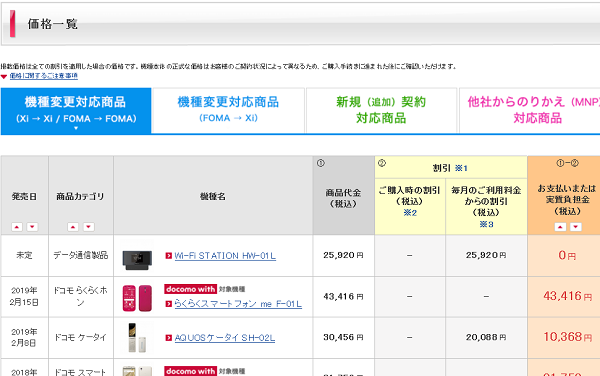Image resolution: width=600 pixels, height=376 pixels.
Task: Click red arrow icon beside らくらくスマートフォン me F-01L
Action: point(168,304)
